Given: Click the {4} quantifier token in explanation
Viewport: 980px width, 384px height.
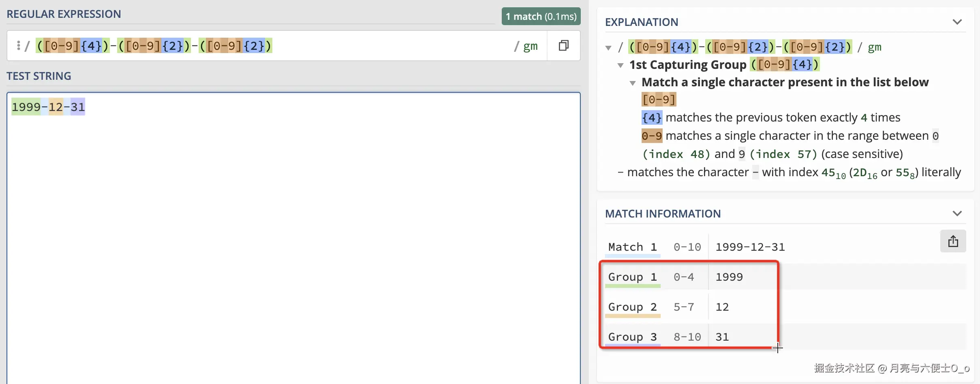Looking at the screenshot, I should tap(652, 117).
